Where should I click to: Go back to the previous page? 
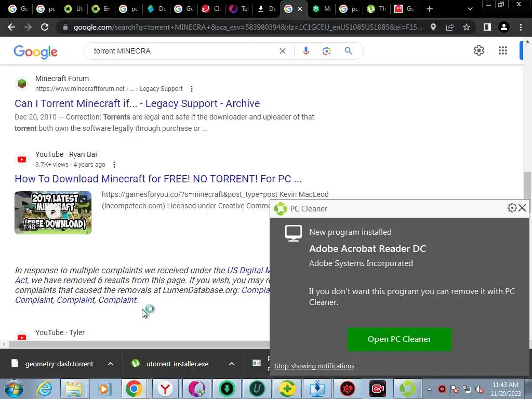pos(11,27)
